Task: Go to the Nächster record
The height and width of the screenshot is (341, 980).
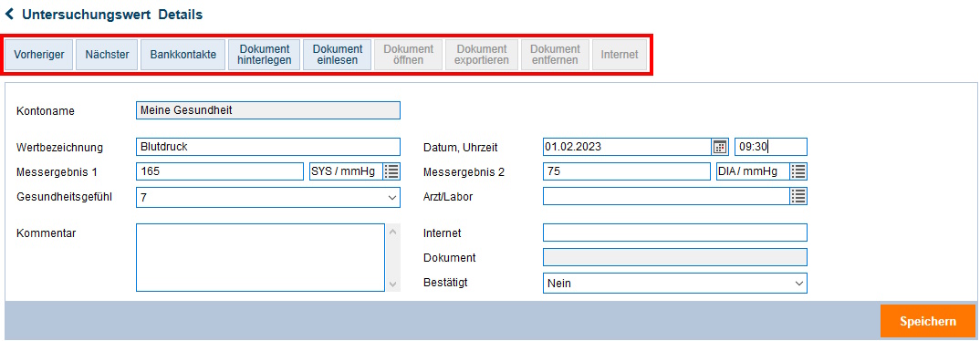Action: (107, 55)
